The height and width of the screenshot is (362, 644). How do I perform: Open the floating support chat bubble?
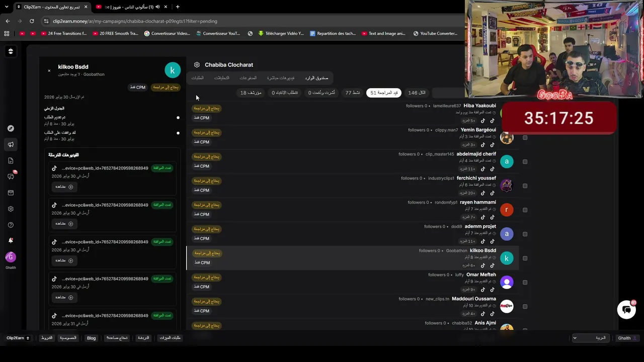(626, 310)
